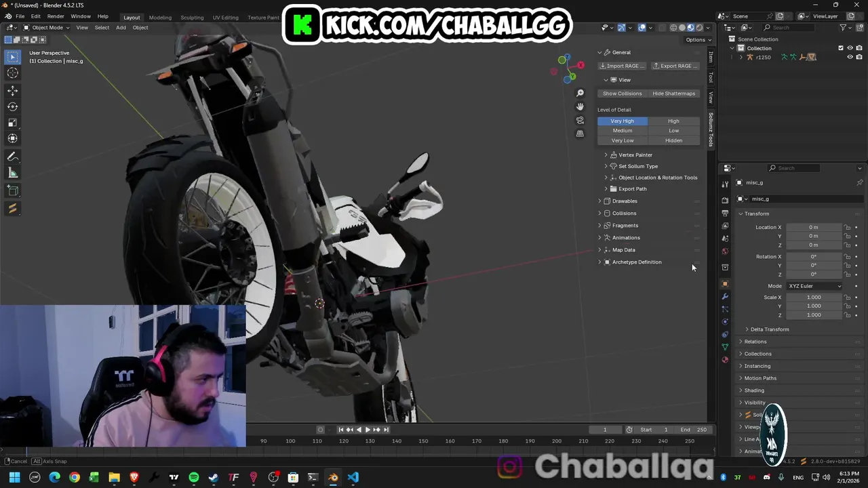The image size is (868, 488).
Task: Expand the r1250 tree item
Action: point(741,57)
